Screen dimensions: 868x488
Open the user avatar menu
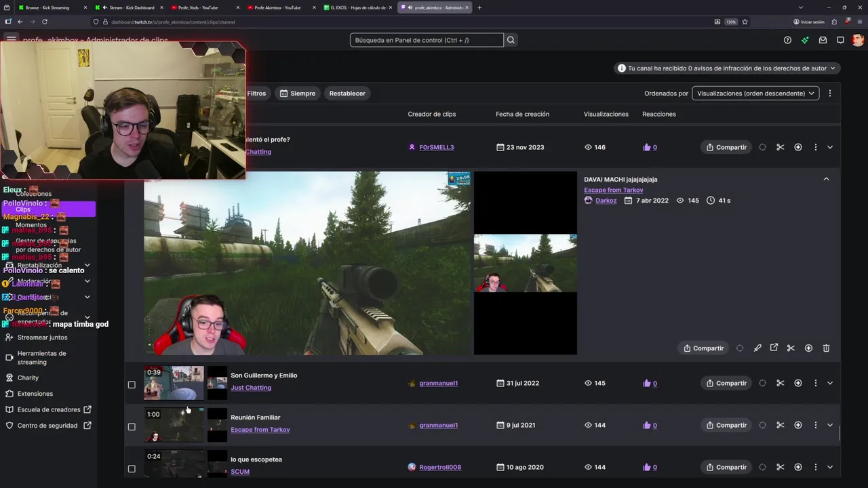(x=858, y=40)
